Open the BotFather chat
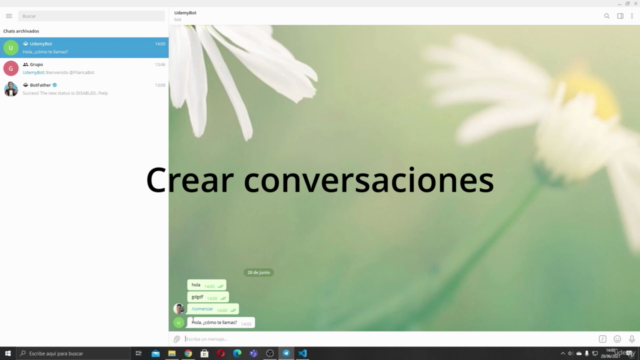Viewport: 640px width, 360px height. (84, 89)
